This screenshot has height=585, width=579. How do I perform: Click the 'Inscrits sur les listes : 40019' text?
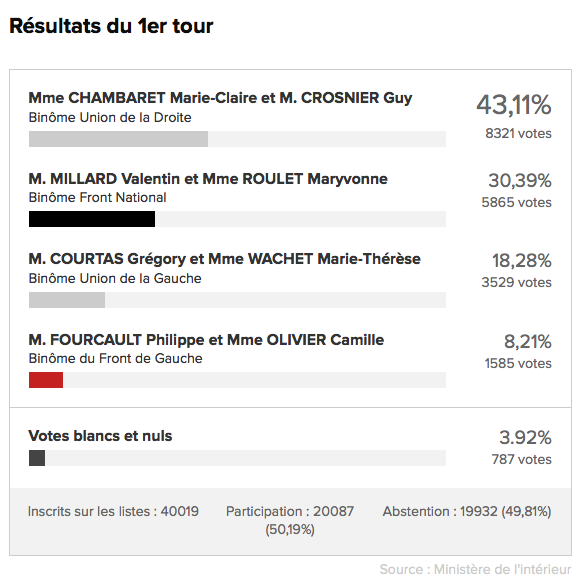[x=113, y=512]
